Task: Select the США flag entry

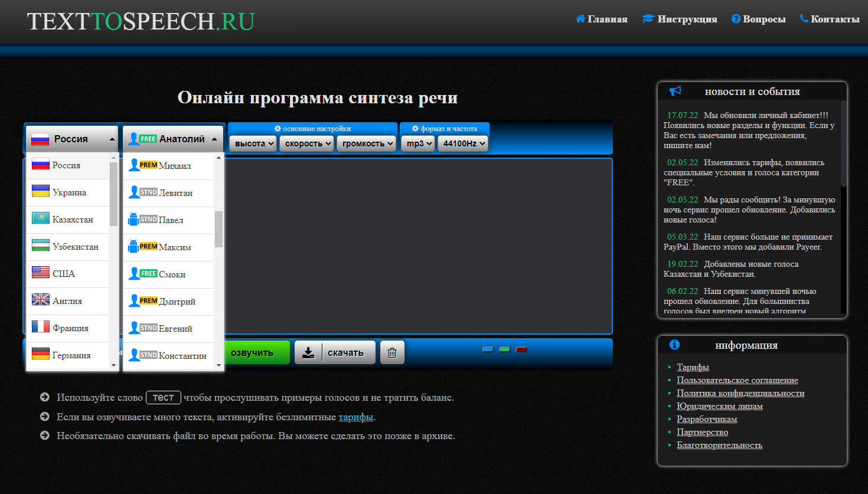Action: point(41,273)
